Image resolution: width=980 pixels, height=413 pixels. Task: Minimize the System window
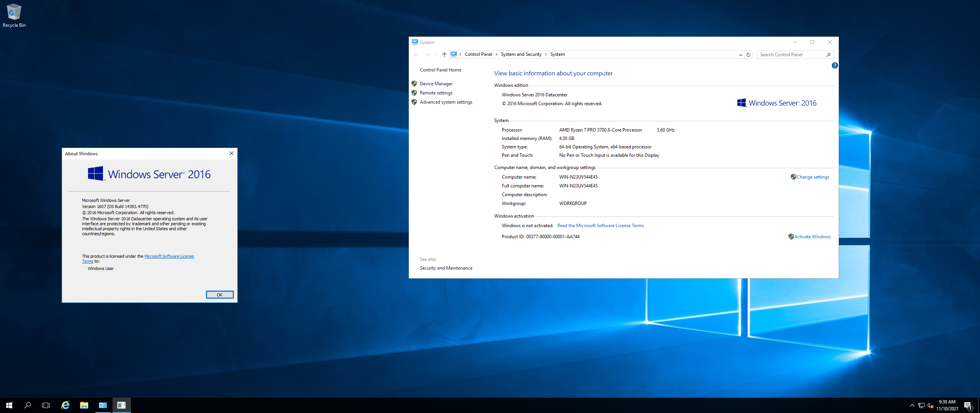point(795,42)
